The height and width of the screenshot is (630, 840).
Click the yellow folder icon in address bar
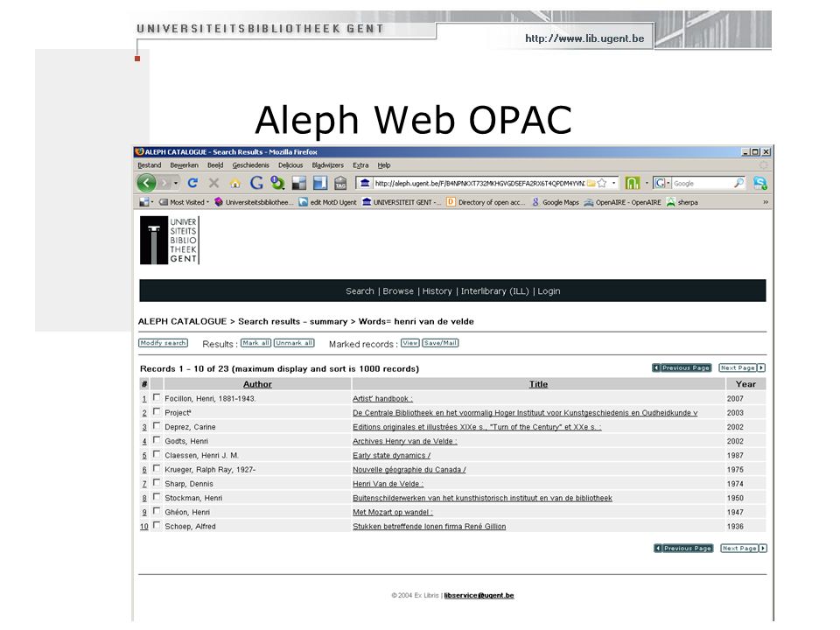click(591, 183)
